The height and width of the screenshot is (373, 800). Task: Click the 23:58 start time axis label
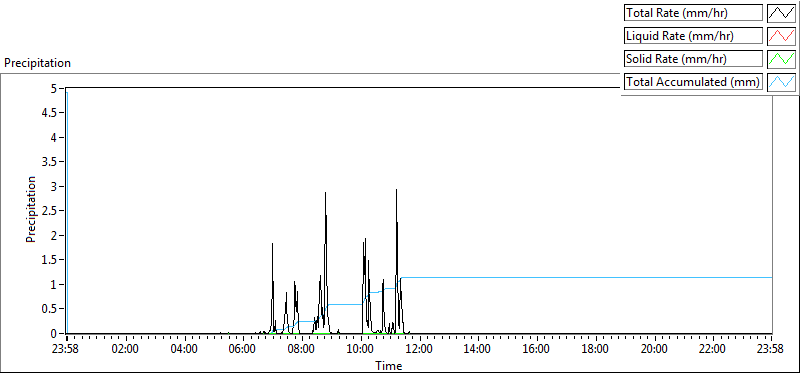[67, 350]
